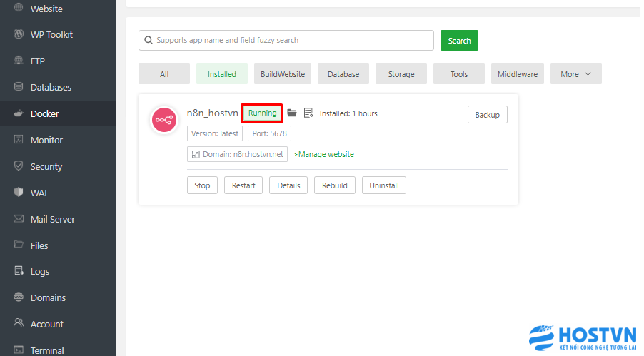Go to Account settings
This screenshot has width=644, height=356.
tap(47, 324)
